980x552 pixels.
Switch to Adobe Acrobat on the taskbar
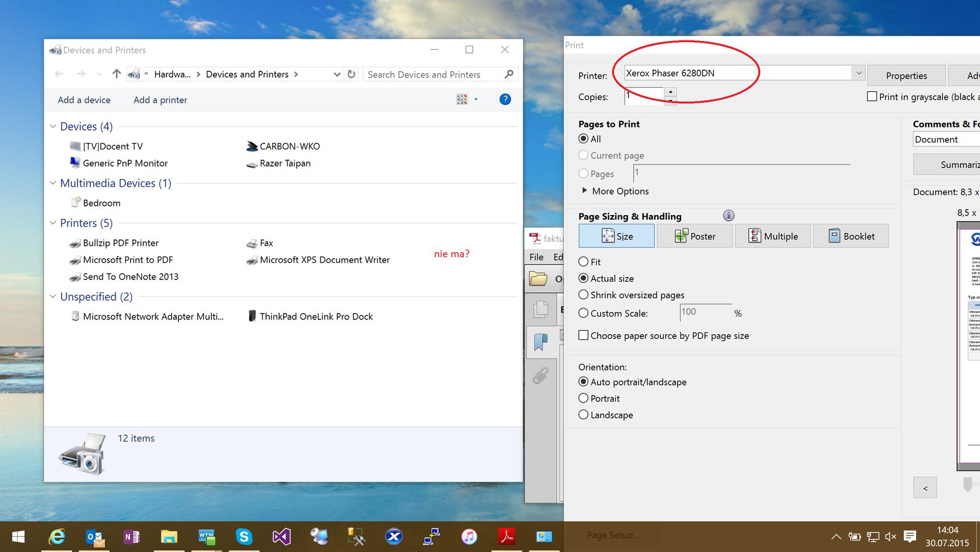point(507,537)
